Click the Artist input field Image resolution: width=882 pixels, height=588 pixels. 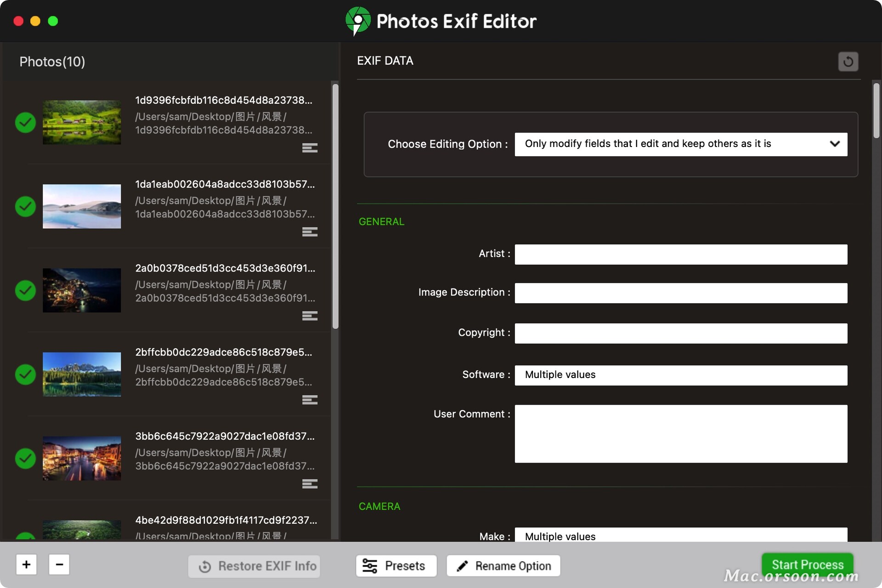tap(680, 254)
